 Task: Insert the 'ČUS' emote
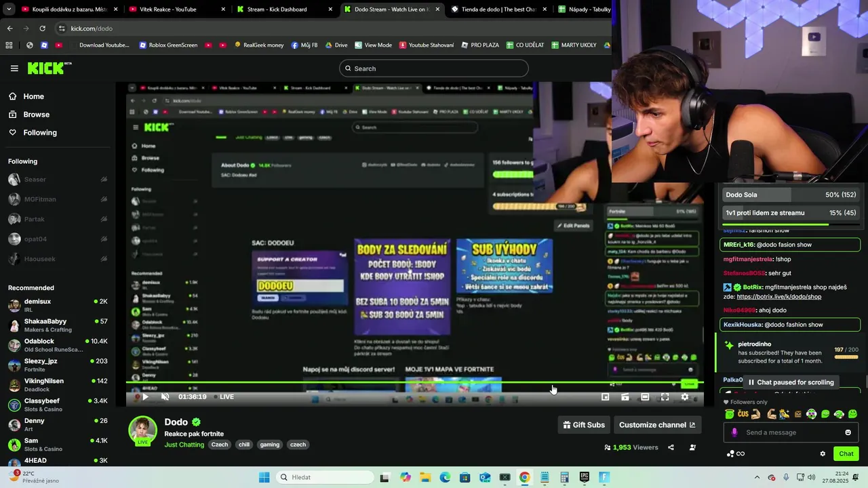pyautogui.click(x=743, y=414)
